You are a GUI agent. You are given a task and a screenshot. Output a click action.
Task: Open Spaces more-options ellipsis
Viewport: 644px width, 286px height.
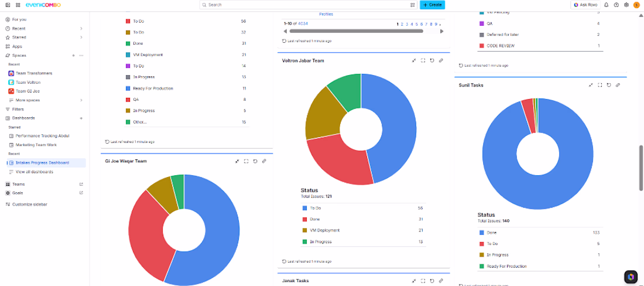[81, 56]
